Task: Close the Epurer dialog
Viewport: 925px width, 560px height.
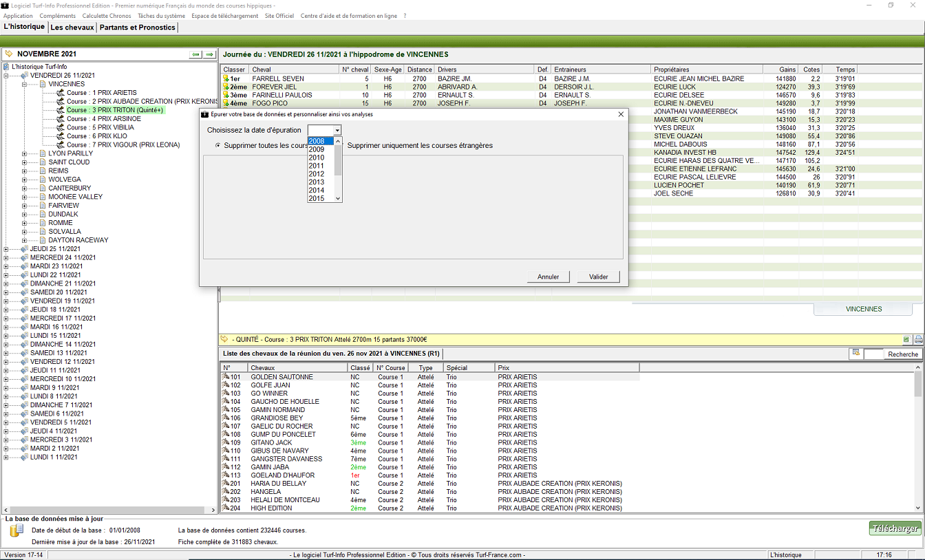Action: point(621,114)
